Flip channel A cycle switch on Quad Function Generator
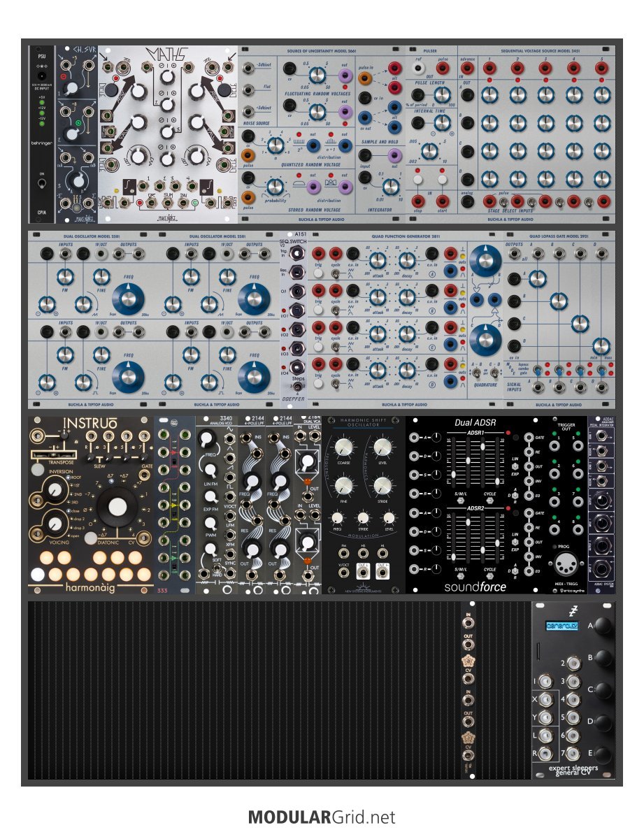Image resolution: width=644 pixels, height=832 pixels. tap(335, 274)
